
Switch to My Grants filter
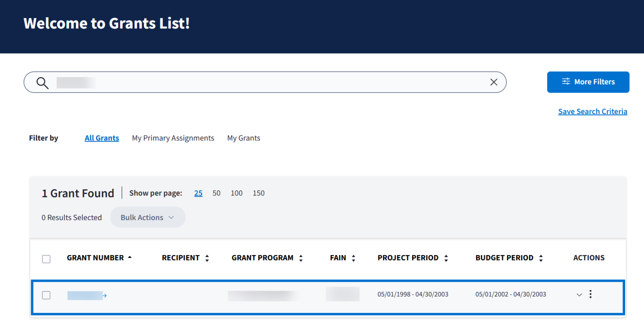click(244, 138)
